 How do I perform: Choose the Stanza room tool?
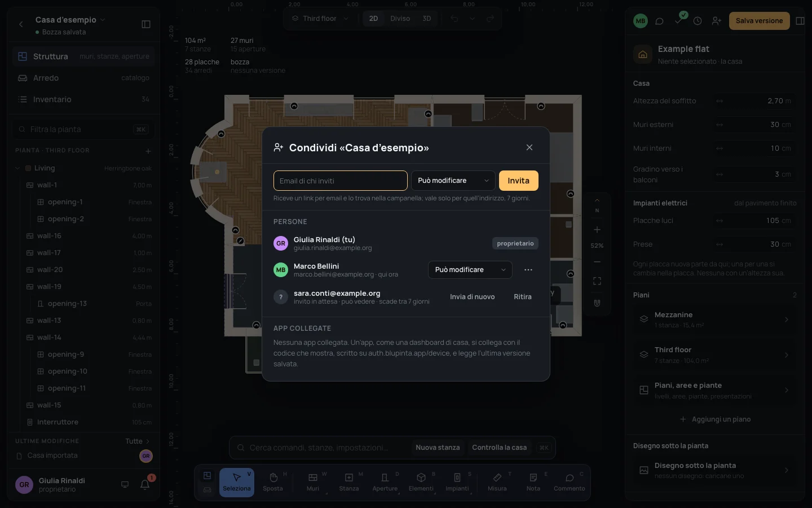(349, 483)
